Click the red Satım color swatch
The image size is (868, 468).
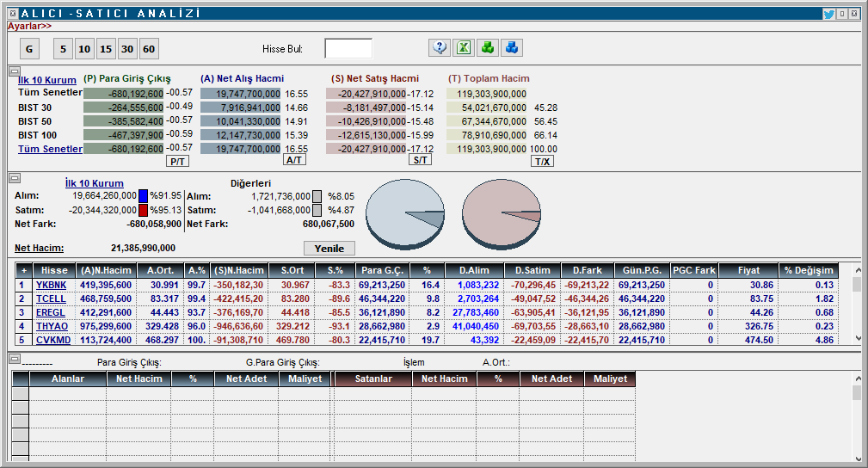pyautogui.click(x=144, y=210)
